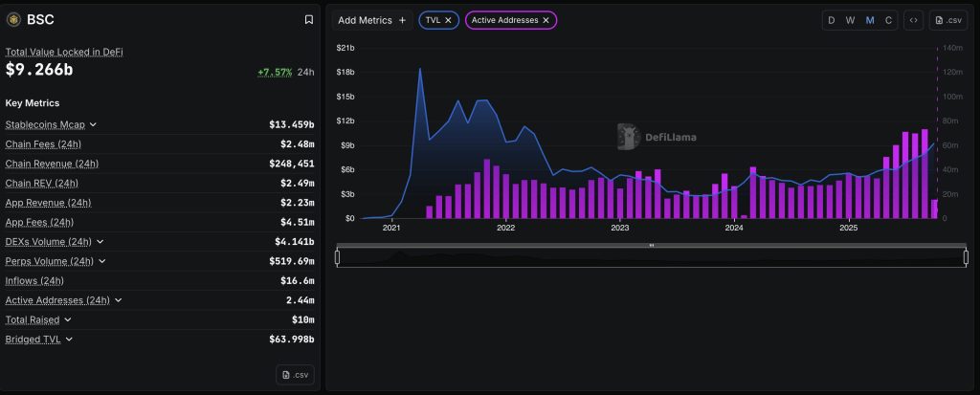The height and width of the screenshot is (395, 980).
Task: Click the Total Value Locked in DeFi label
Action: 64,52
